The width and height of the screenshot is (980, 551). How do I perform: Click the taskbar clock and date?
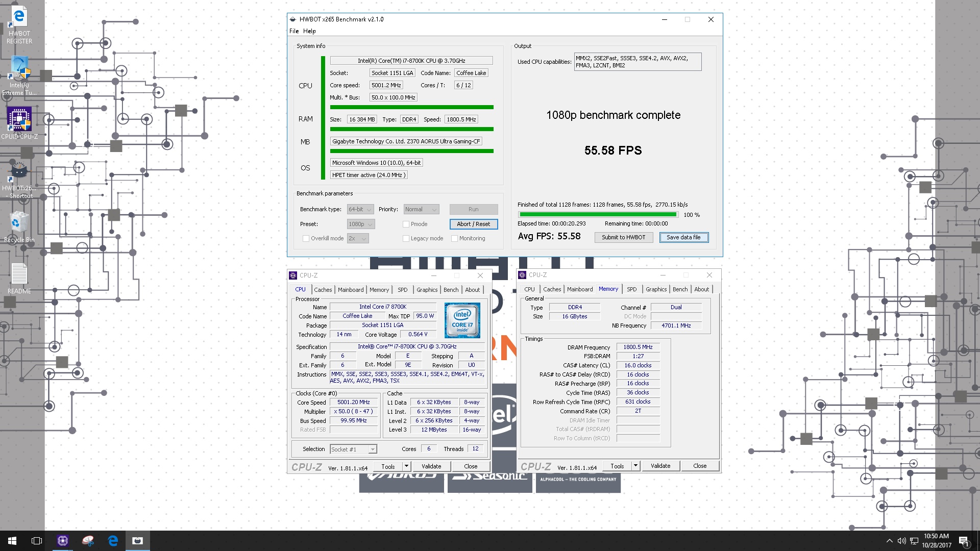point(936,541)
